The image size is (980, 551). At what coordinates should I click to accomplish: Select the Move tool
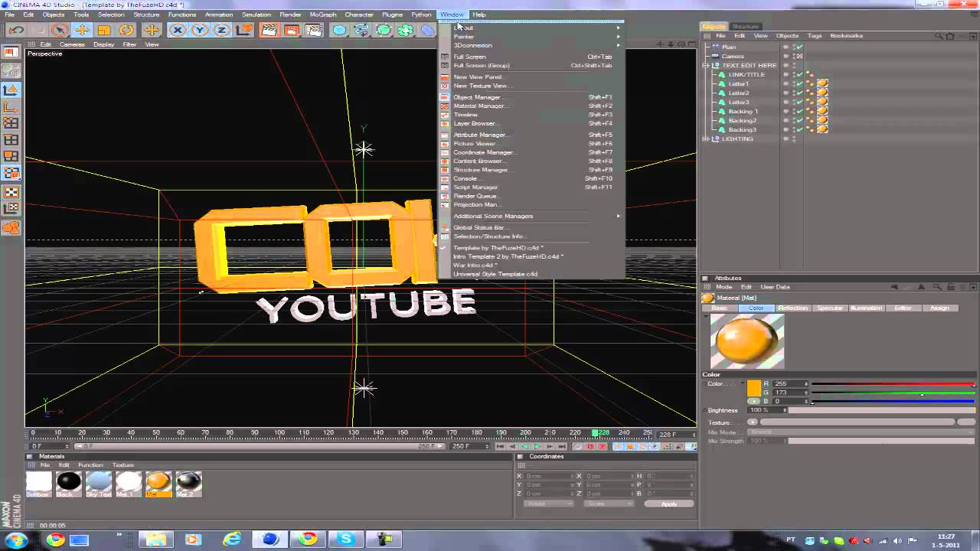click(x=81, y=31)
